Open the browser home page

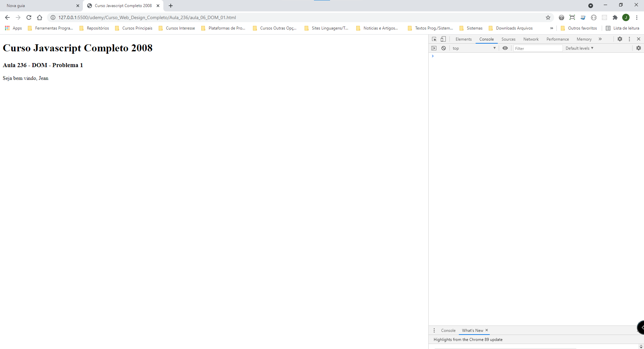(40, 17)
